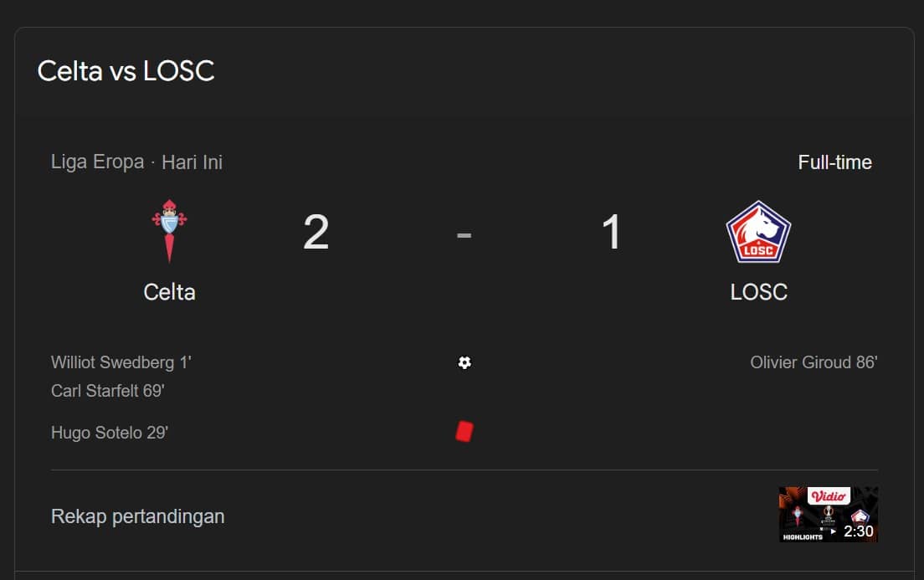Open the Rekap pertandingan section
The width and height of the screenshot is (924, 580).
tap(138, 516)
